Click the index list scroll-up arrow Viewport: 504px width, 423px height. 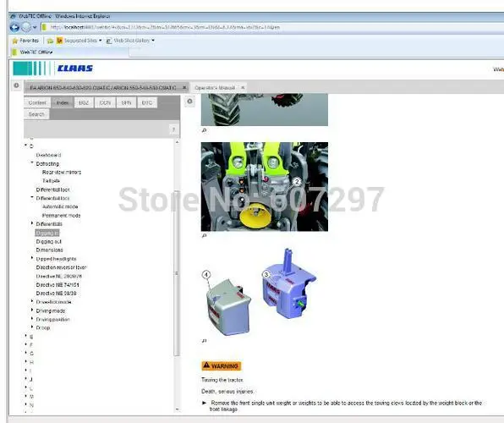(x=177, y=142)
